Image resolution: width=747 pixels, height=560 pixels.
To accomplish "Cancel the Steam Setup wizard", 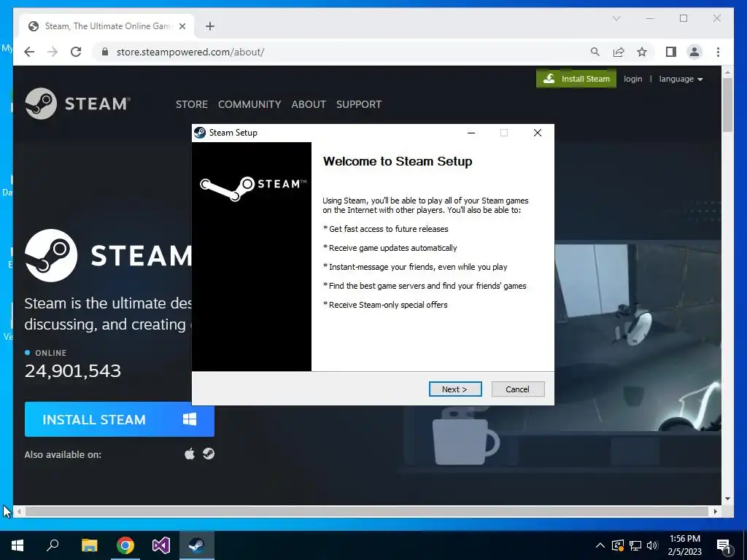I will click(517, 389).
